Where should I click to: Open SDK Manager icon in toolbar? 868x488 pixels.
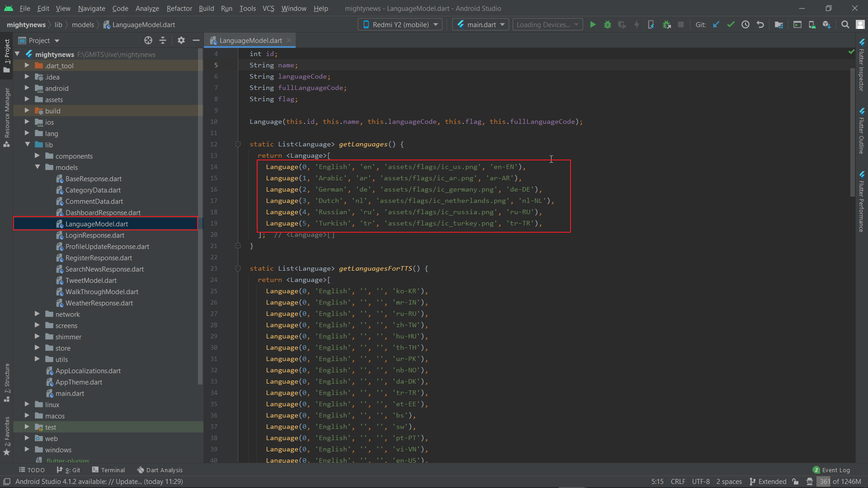coord(826,25)
